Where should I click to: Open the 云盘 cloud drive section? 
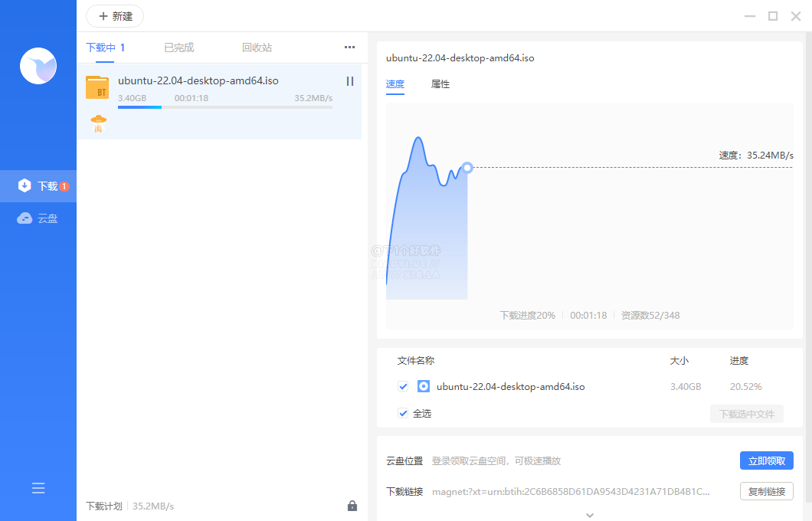pyautogui.click(x=38, y=218)
